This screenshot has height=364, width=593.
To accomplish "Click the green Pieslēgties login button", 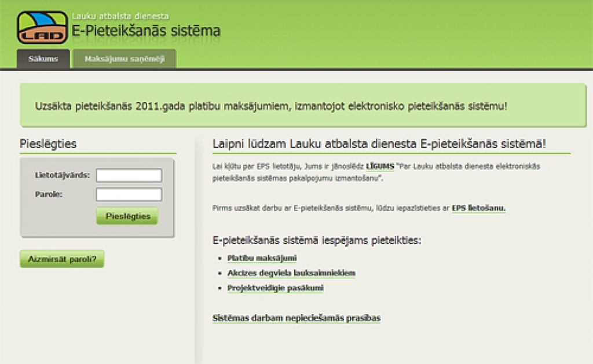I will (127, 216).
